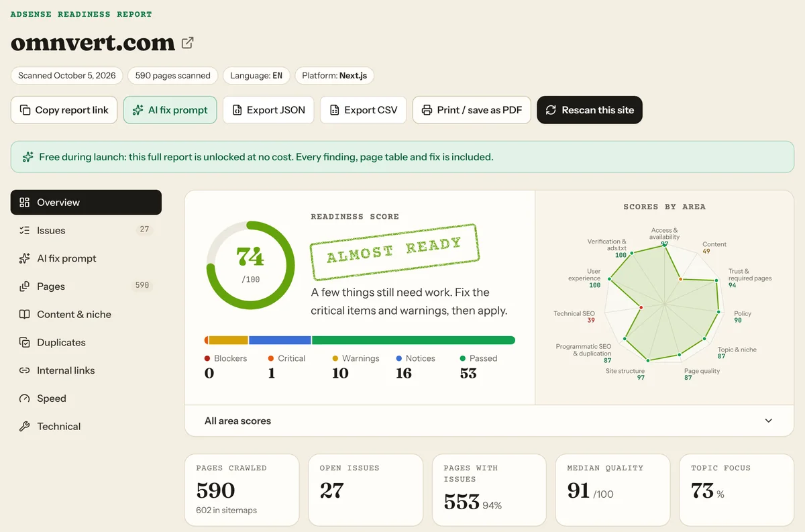Click the Scanned October 5, 2026 chip
The image size is (805, 532).
coord(67,76)
